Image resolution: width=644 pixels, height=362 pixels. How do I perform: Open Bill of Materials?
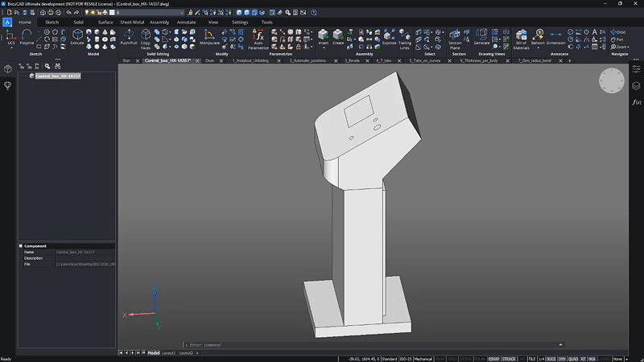click(521, 39)
